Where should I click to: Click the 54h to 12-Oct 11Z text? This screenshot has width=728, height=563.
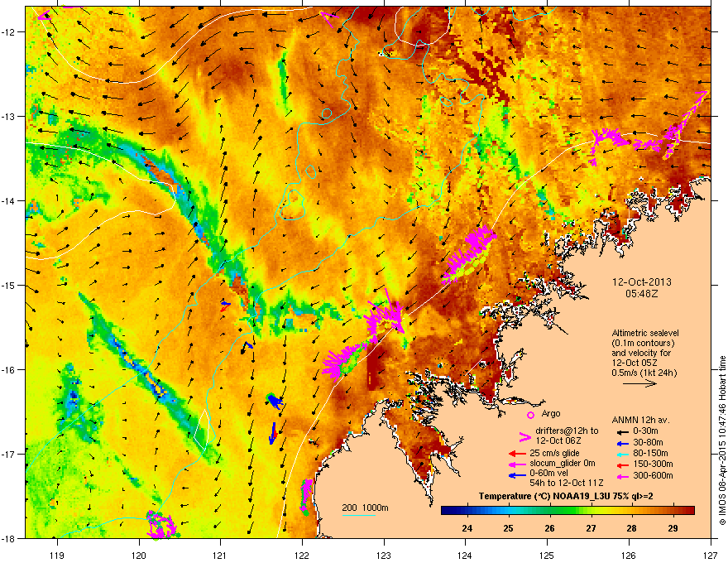(567, 483)
